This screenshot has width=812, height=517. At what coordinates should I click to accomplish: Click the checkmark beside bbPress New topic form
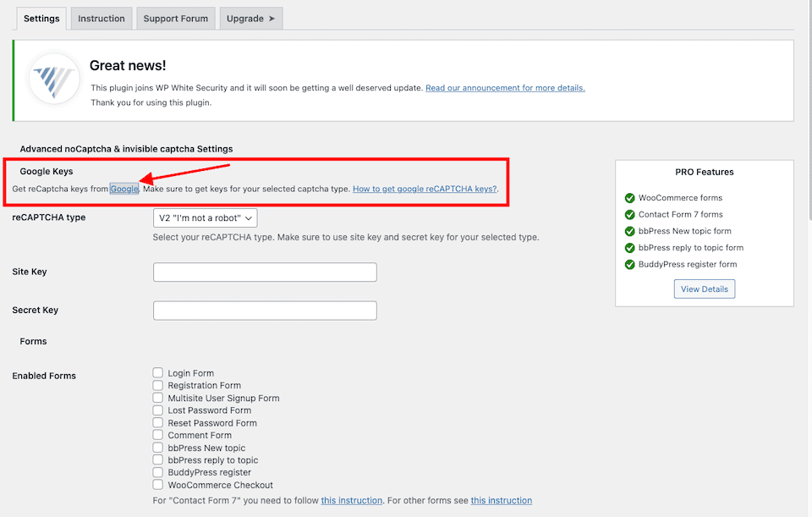(629, 231)
